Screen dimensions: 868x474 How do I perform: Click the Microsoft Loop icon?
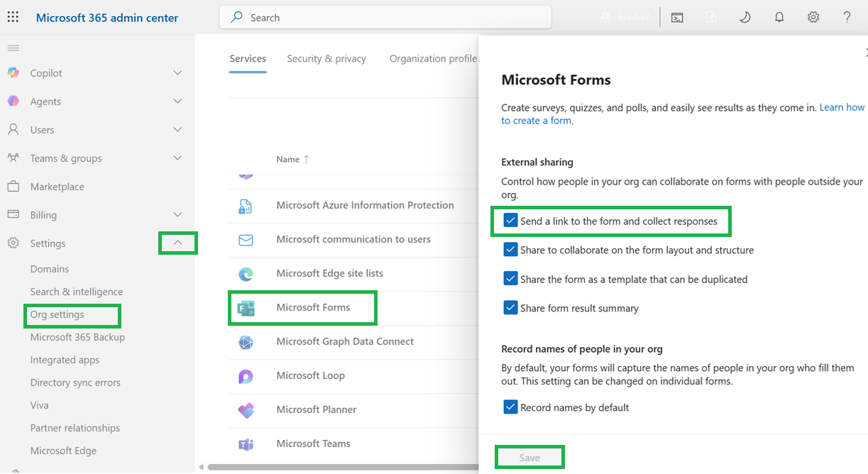[x=246, y=376]
